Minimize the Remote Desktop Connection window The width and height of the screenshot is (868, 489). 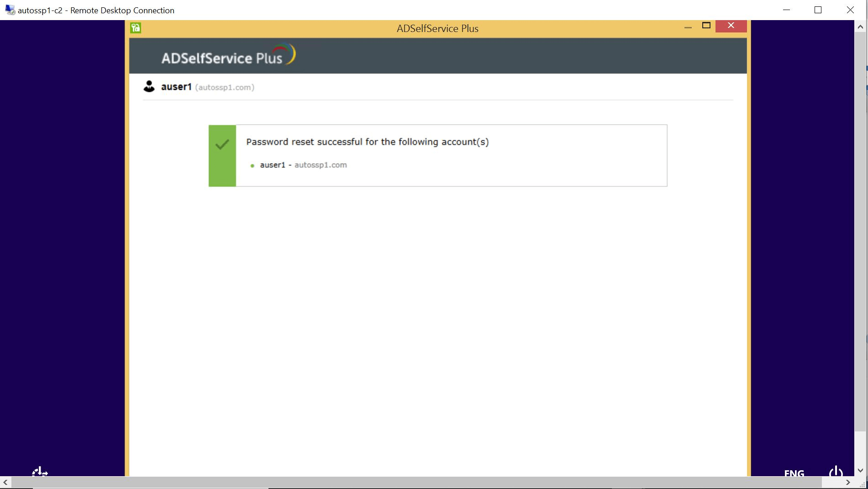pos(786,10)
